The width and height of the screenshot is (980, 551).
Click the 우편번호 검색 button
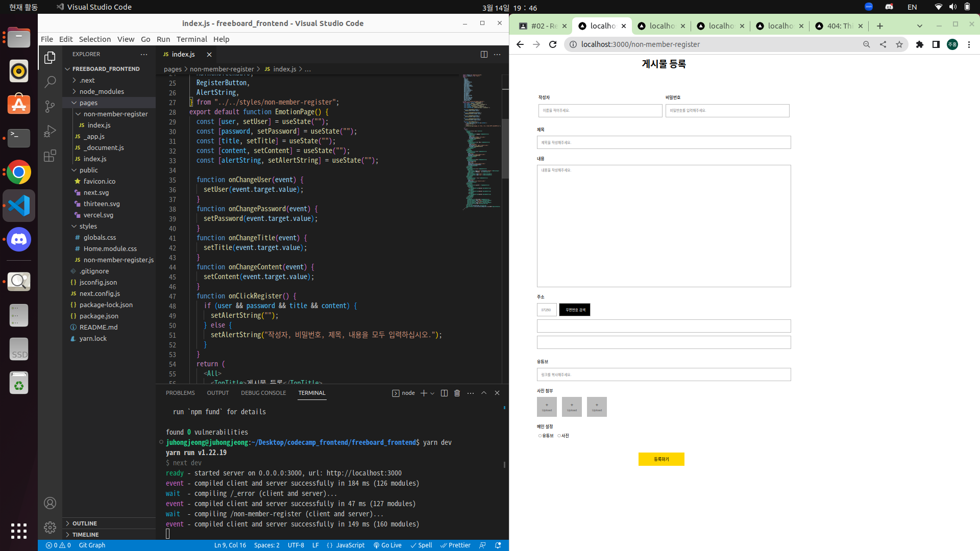pyautogui.click(x=575, y=310)
